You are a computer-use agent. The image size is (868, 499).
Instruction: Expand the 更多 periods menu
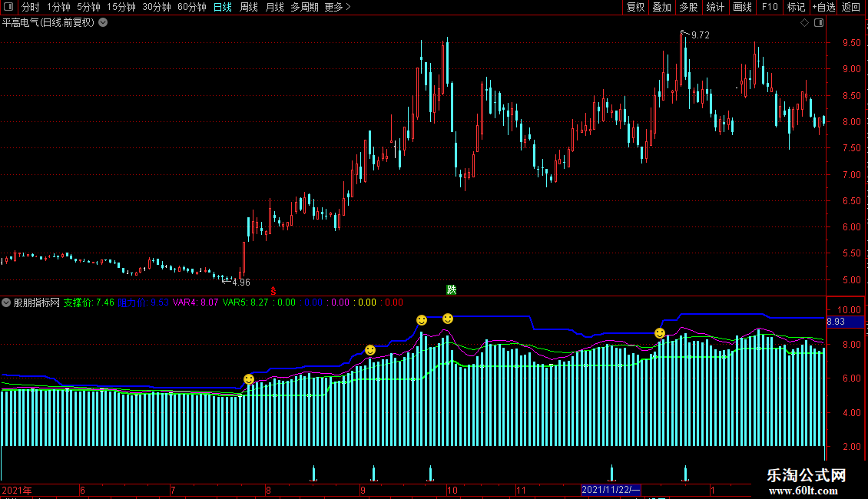337,7
